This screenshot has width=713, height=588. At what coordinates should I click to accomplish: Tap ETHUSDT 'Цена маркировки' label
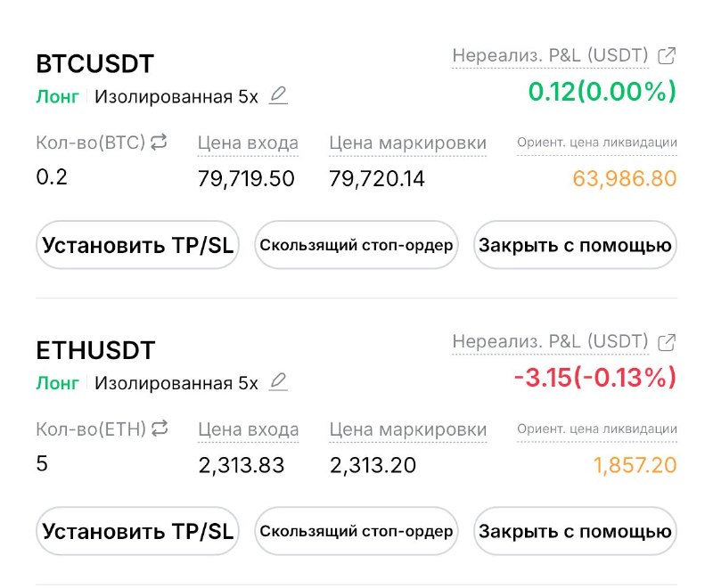[408, 429]
